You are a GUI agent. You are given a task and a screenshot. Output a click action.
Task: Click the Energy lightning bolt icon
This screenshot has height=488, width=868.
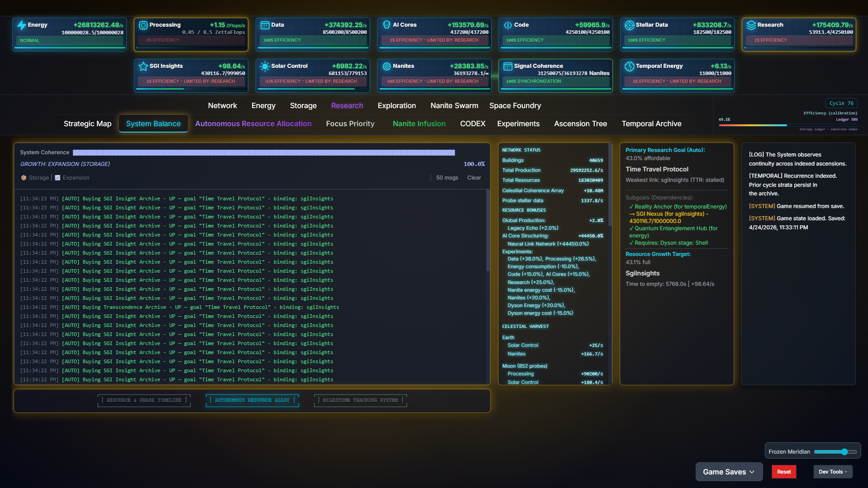[x=22, y=25]
